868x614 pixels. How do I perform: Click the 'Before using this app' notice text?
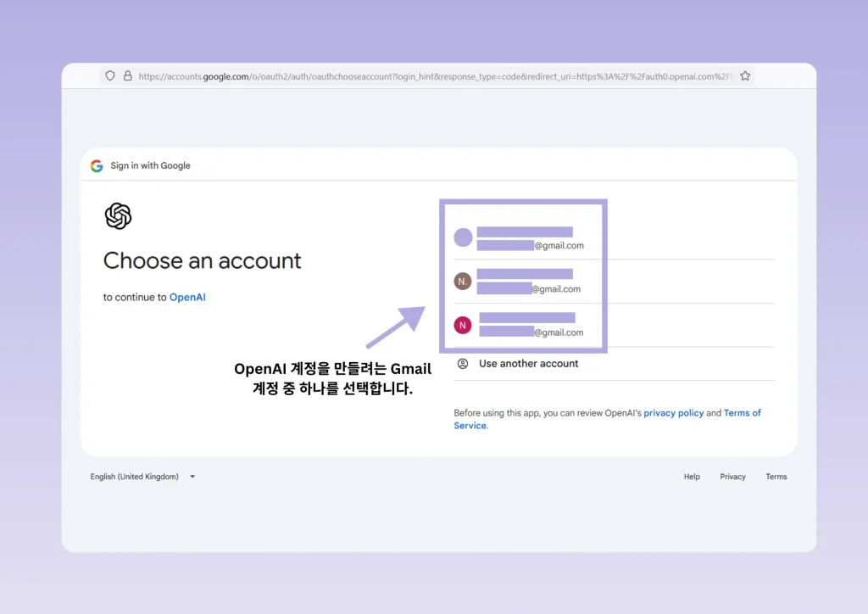click(607, 419)
